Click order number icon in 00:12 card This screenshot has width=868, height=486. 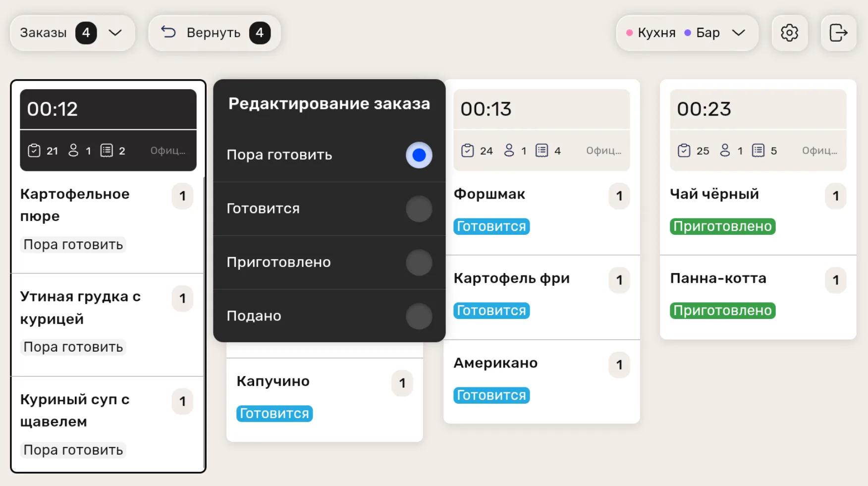(34, 151)
